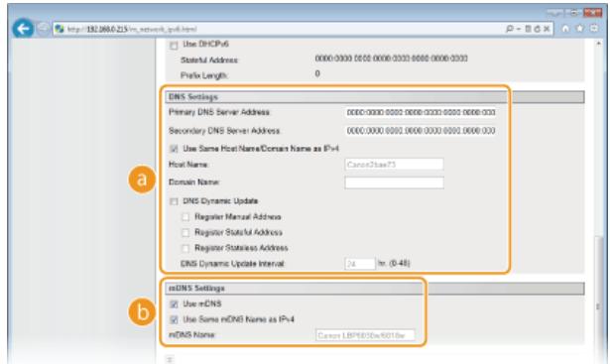Click the DNS Dynamic Update Interval field
The height and width of the screenshot is (364, 610).
(360, 264)
